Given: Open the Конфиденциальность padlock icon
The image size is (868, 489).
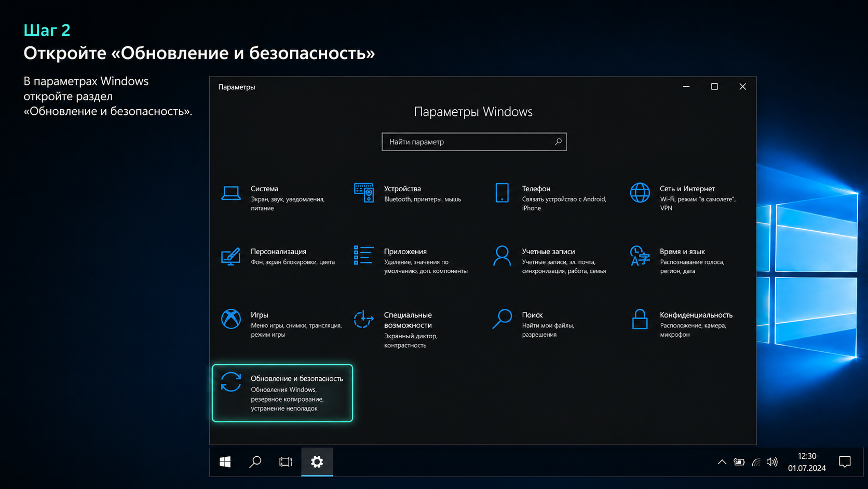Looking at the screenshot, I should click(x=640, y=319).
